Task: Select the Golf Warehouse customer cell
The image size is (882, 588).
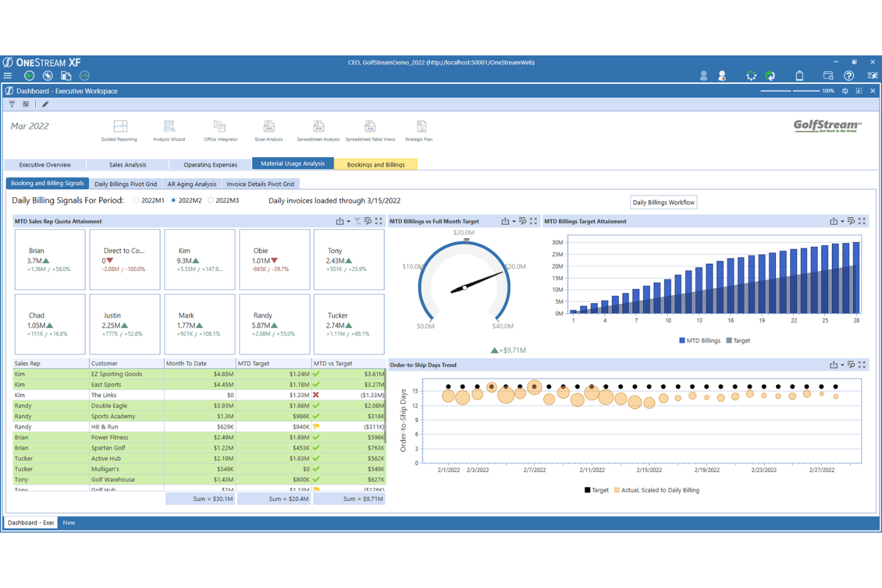Action: [127, 480]
